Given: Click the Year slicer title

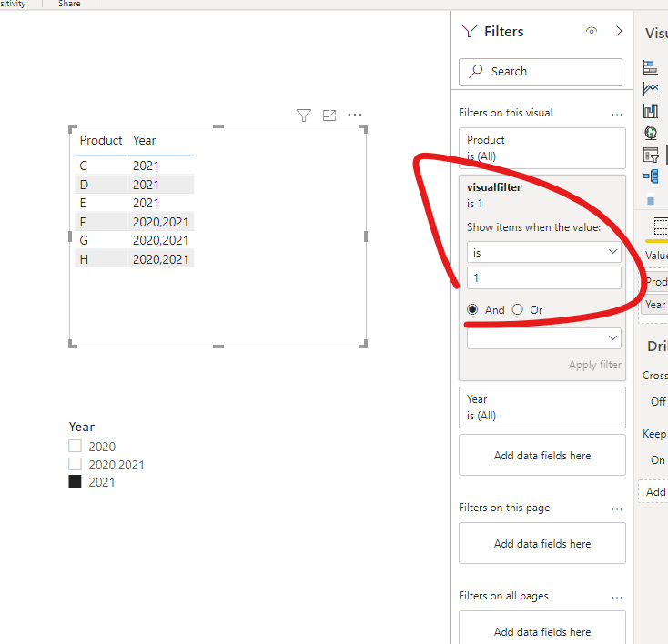Looking at the screenshot, I should pyautogui.click(x=82, y=427).
